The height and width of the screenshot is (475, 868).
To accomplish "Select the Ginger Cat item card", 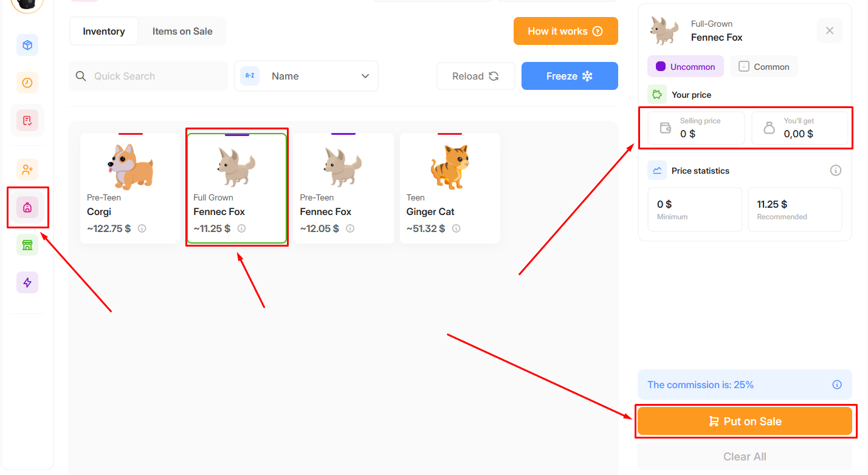I will point(450,188).
